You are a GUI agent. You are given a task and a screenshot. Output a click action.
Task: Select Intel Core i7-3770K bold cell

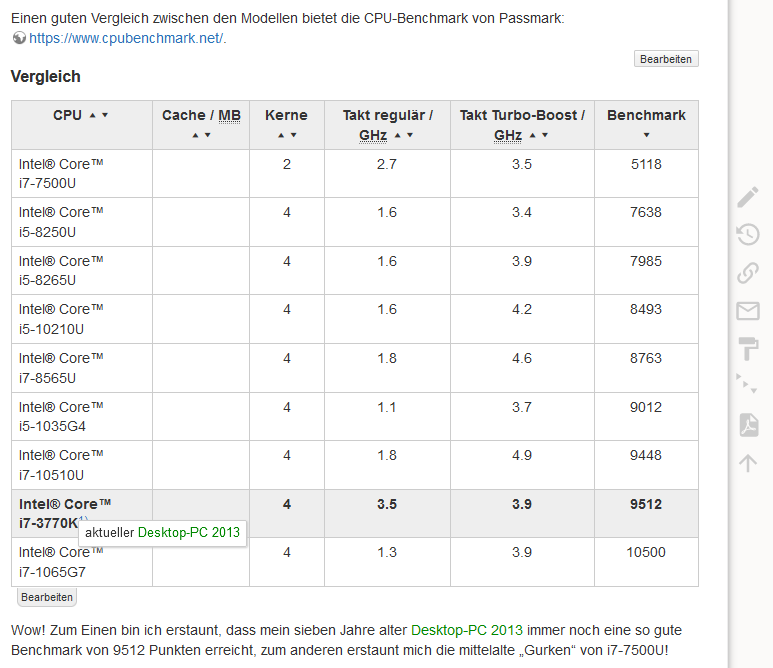point(82,513)
